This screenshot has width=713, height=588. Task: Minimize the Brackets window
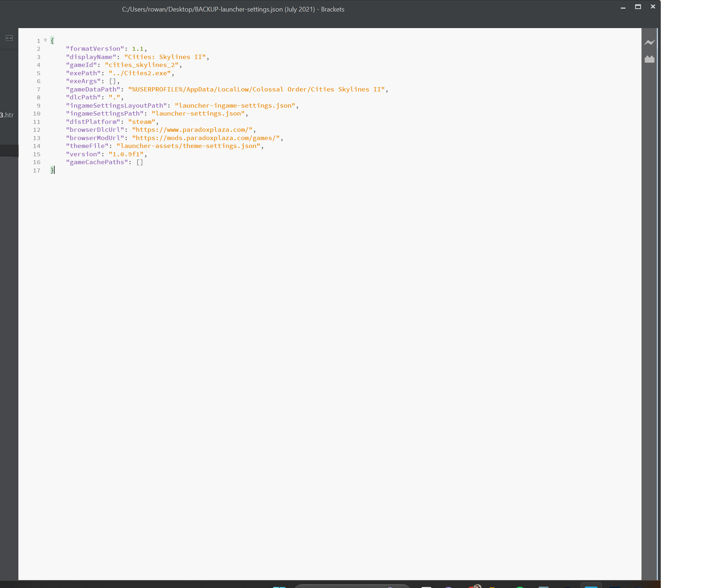point(623,7)
